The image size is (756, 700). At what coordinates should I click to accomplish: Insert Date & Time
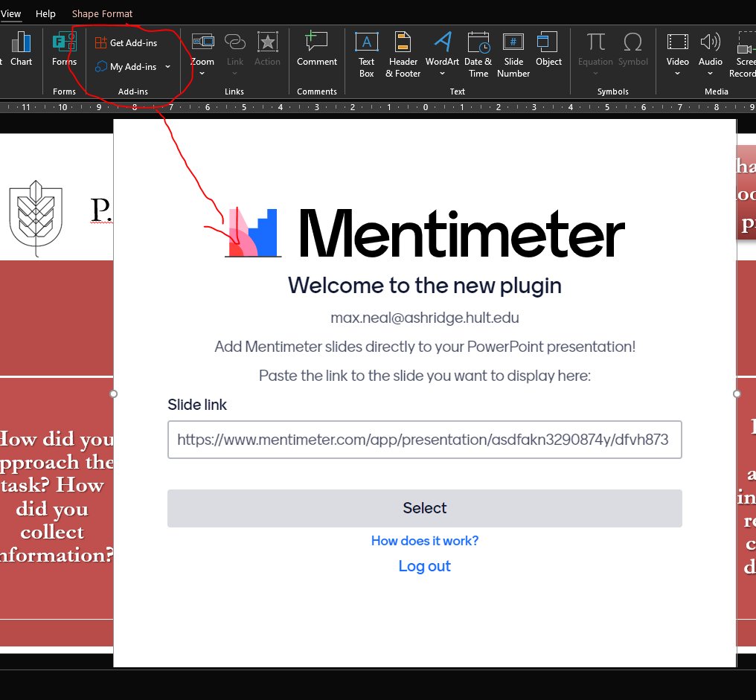(478, 54)
